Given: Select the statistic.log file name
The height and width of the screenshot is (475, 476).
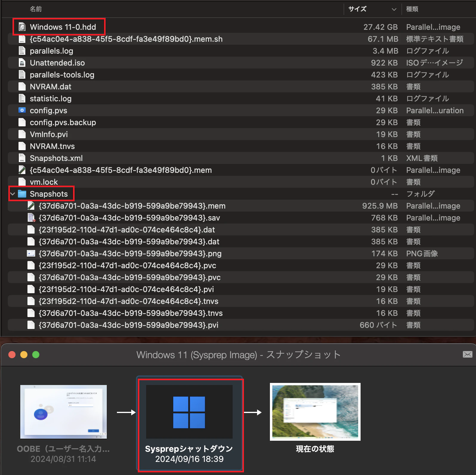Looking at the screenshot, I should click(51, 99).
